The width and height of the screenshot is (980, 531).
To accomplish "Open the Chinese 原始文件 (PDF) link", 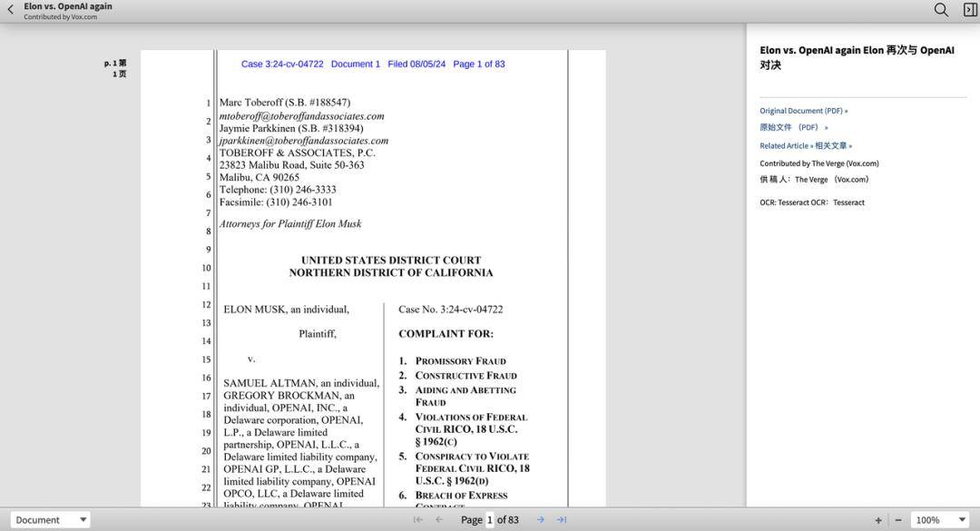I will click(793, 128).
